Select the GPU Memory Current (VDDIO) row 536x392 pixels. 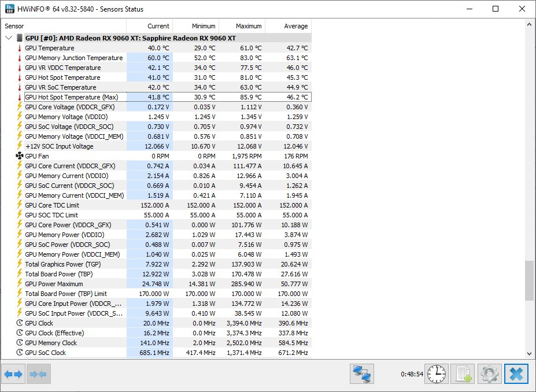[x=168, y=176]
